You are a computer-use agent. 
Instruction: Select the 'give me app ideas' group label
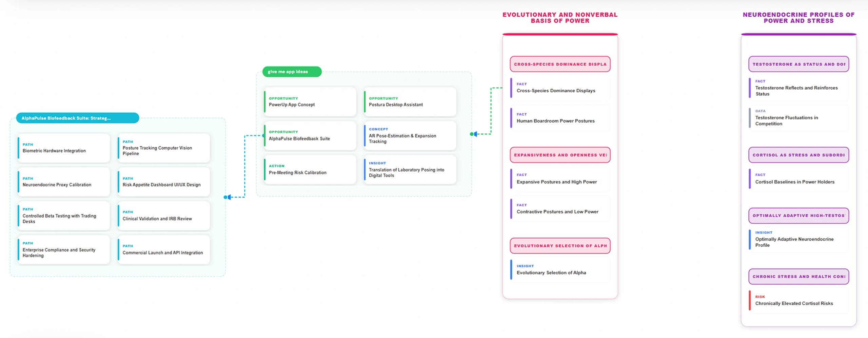coord(292,72)
